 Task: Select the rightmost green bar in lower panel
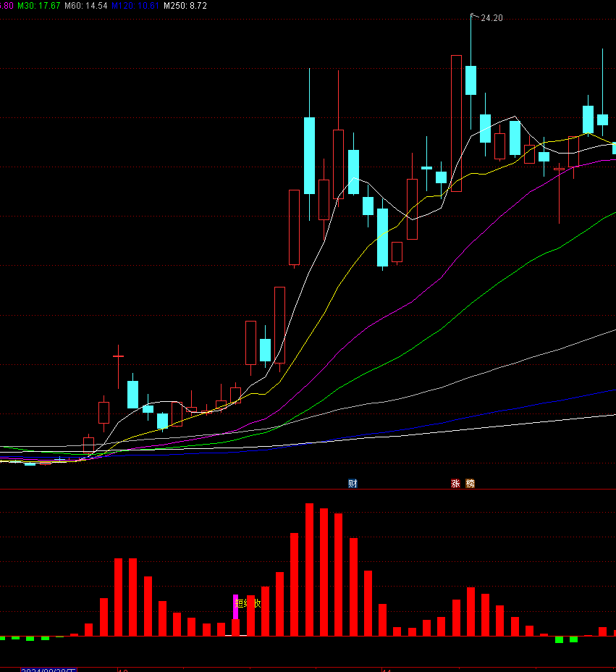click(x=573, y=639)
